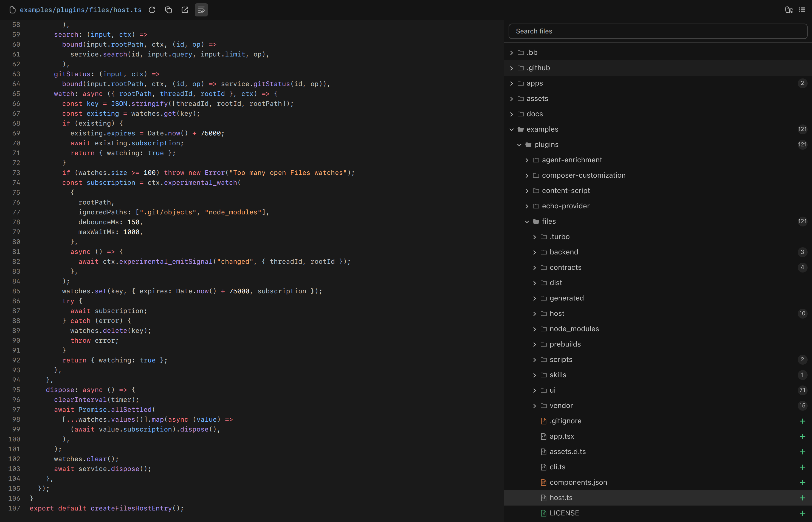The height and width of the screenshot is (522, 812).
Task: Click "node_modules" string on line 77
Action: 233,212
